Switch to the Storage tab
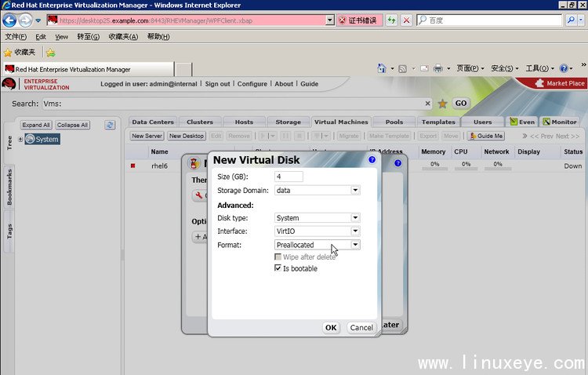This screenshot has width=588, height=375. click(288, 122)
